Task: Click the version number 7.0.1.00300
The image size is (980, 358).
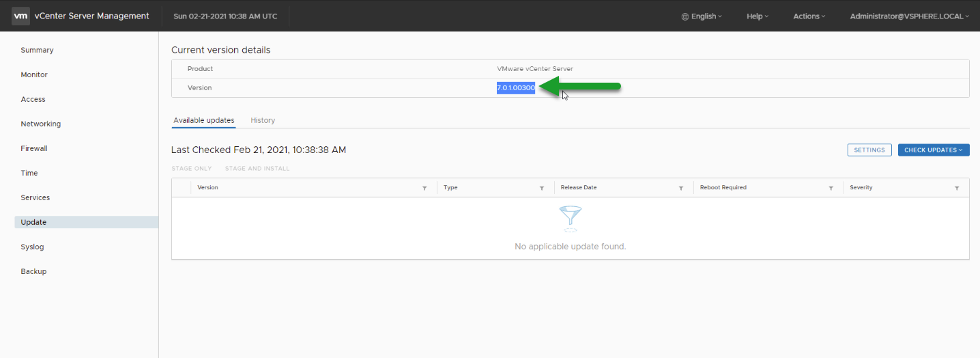Action: 516,88
